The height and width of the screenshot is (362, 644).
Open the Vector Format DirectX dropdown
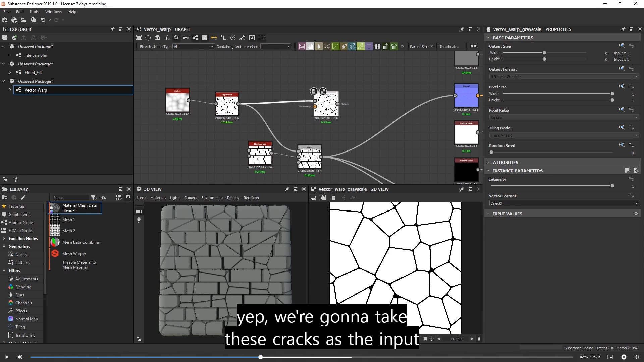[x=563, y=203]
